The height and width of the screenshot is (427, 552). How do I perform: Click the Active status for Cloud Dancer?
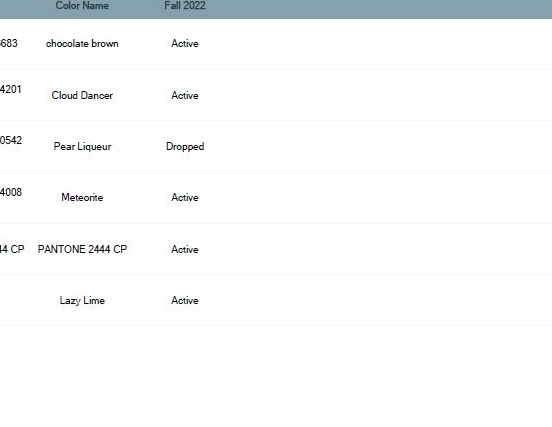point(185,95)
